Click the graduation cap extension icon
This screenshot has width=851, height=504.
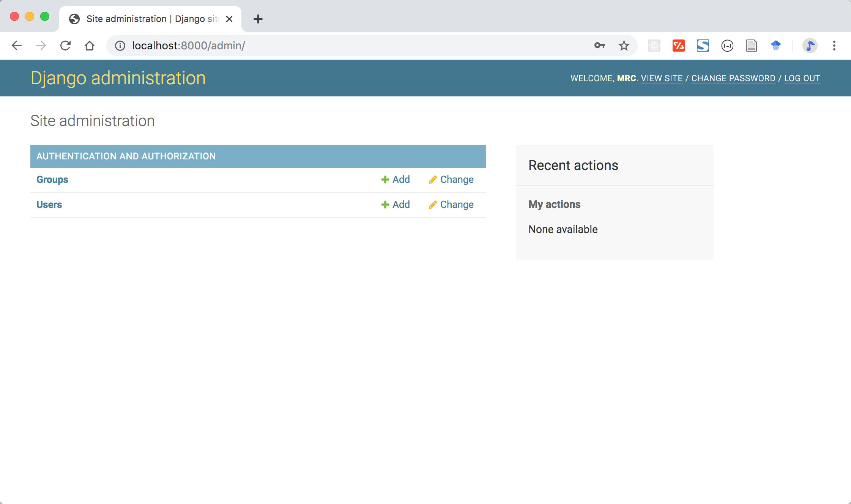[x=775, y=46]
